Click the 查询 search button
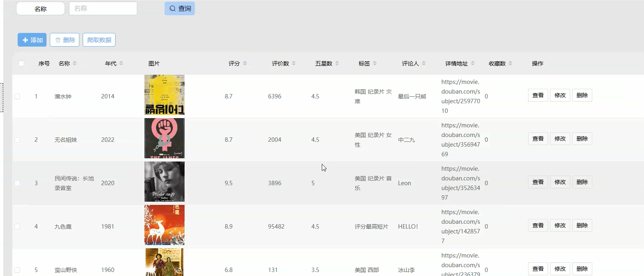 (x=180, y=8)
